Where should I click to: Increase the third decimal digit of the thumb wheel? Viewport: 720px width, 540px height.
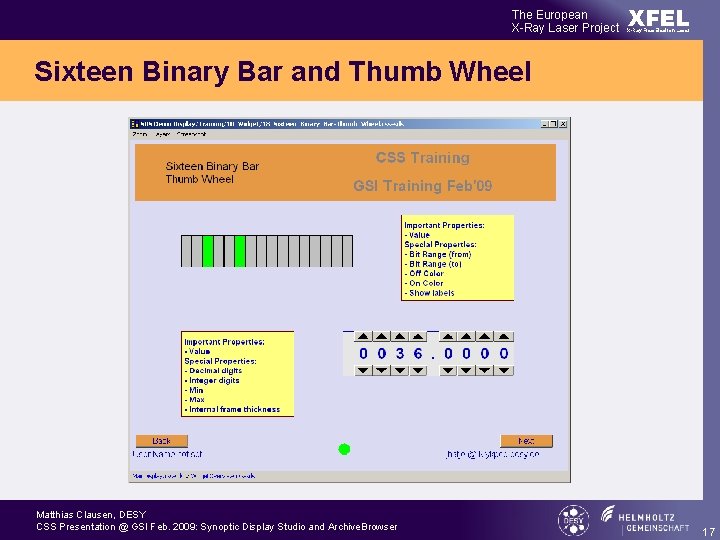pos(485,337)
